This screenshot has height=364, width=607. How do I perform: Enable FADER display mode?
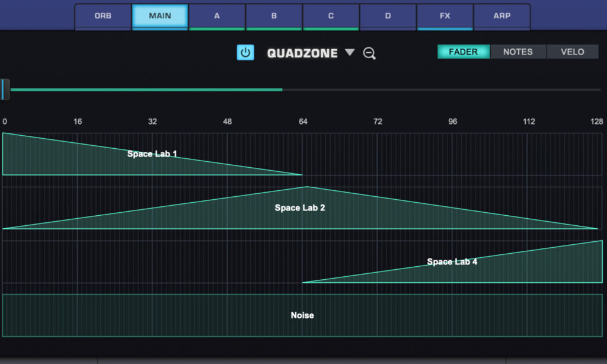pyautogui.click(x=463, y=52)
